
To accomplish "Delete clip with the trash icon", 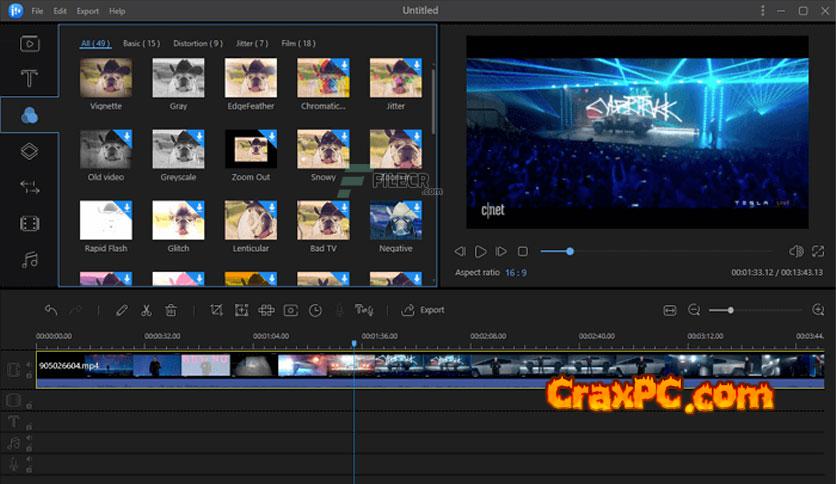I will (x=171, y=310).
